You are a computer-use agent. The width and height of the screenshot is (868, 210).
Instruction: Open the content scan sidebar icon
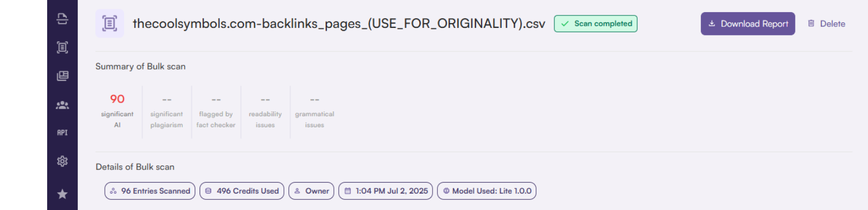63,19
